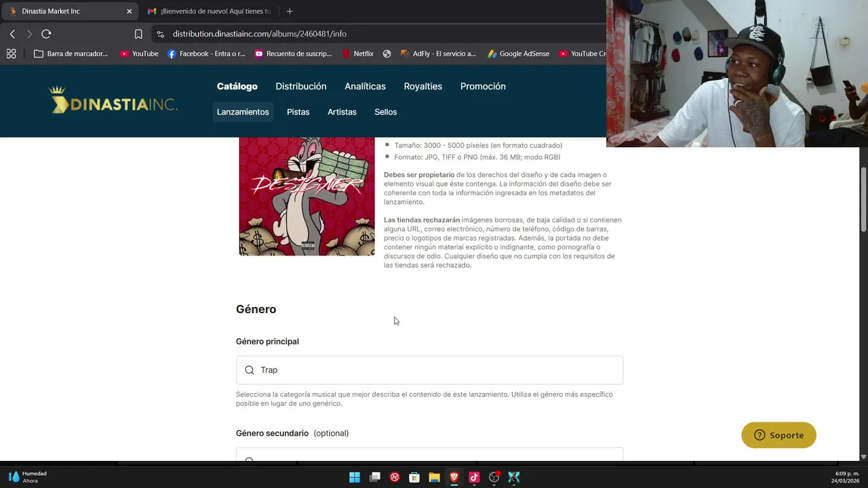Open the YouTube Cr... bookmark
Screen dimensions: 868x488
[x=582, y=54]
